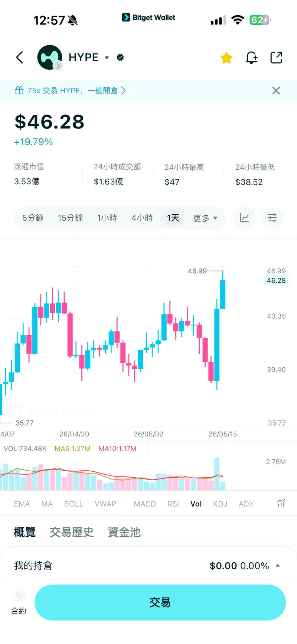The height and width of the screenshot is (644, 297).
Task: Open the 更多 timeframe dropdown
Action: tap(205, 218)
